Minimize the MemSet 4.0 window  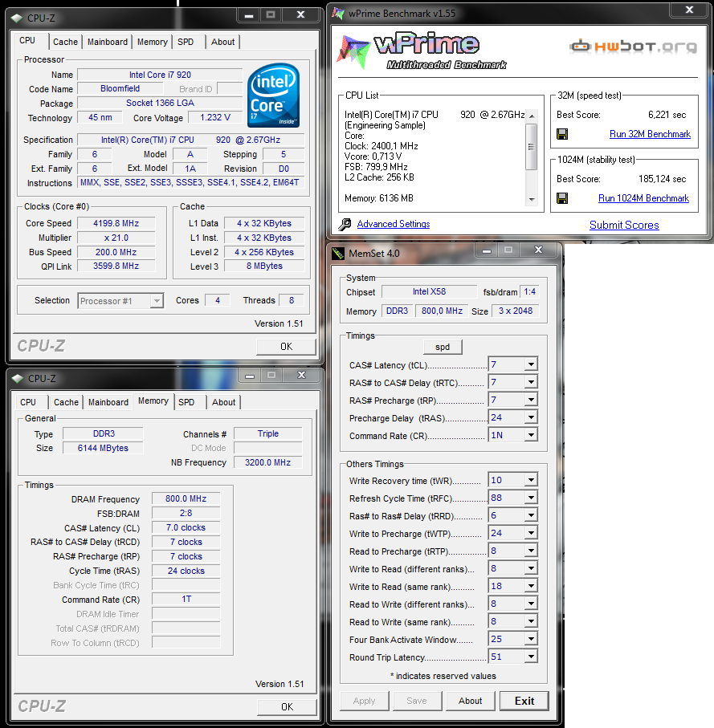[487, 250]
